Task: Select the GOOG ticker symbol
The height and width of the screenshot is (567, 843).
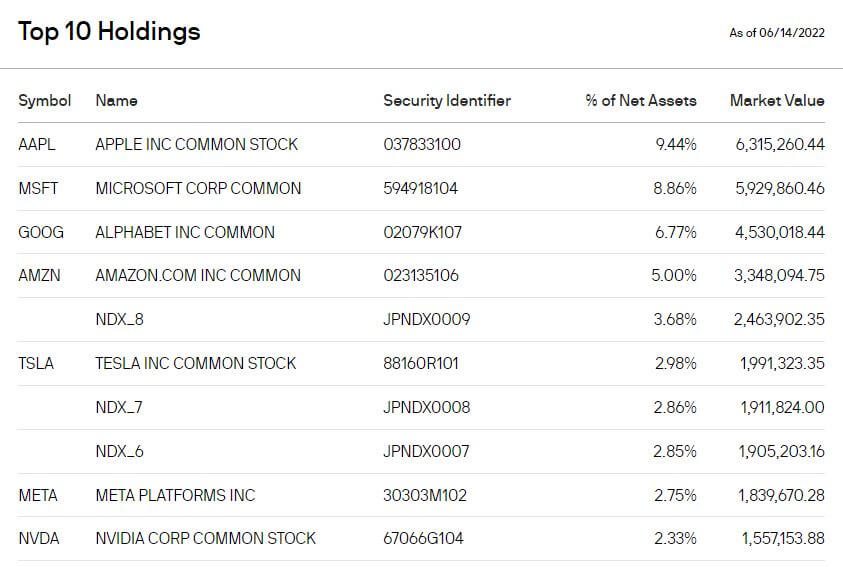Action: pyautogui.click(x=41, y=232)
